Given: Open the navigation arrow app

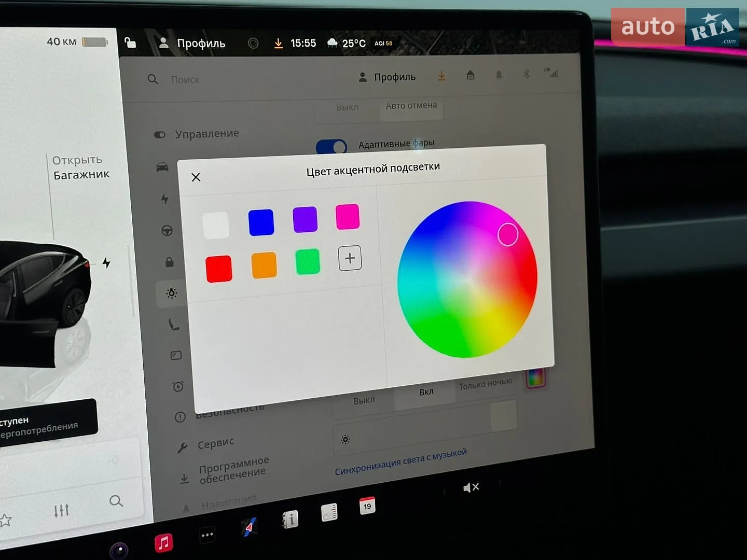Looking at the screenshot, I should 249,527.
